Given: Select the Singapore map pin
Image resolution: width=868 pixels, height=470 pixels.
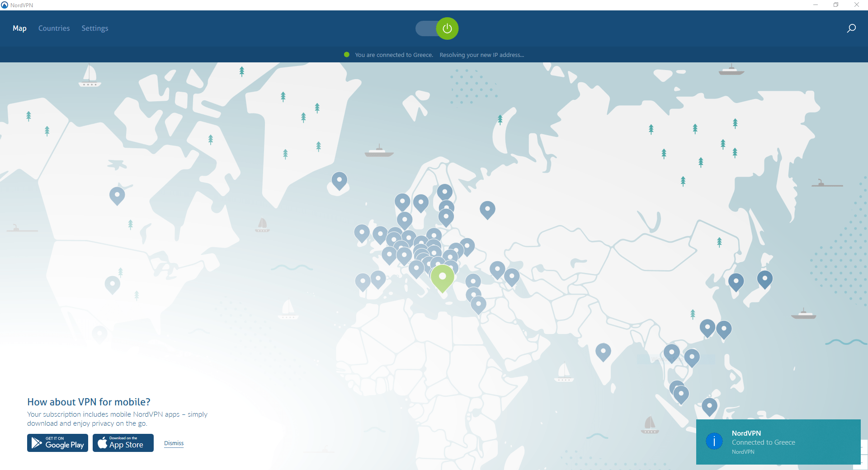Looking at the screenshot, I should 681,394.
